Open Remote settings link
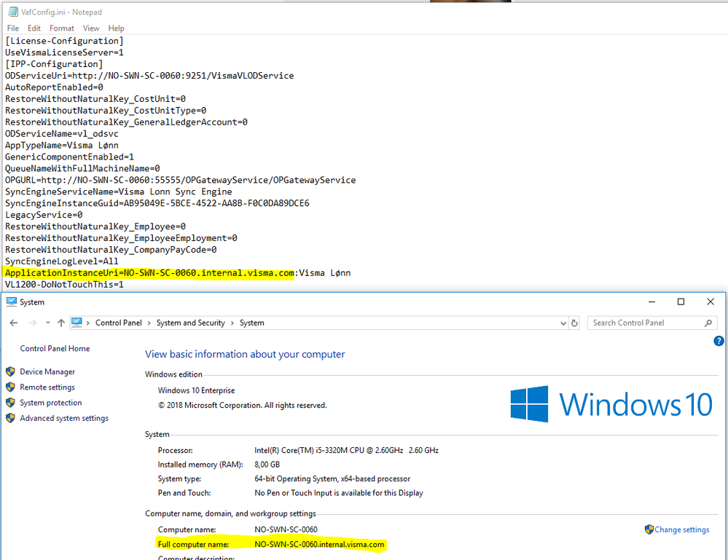The image size is (728, 560). pyautogui.click(x=47, y=387)
